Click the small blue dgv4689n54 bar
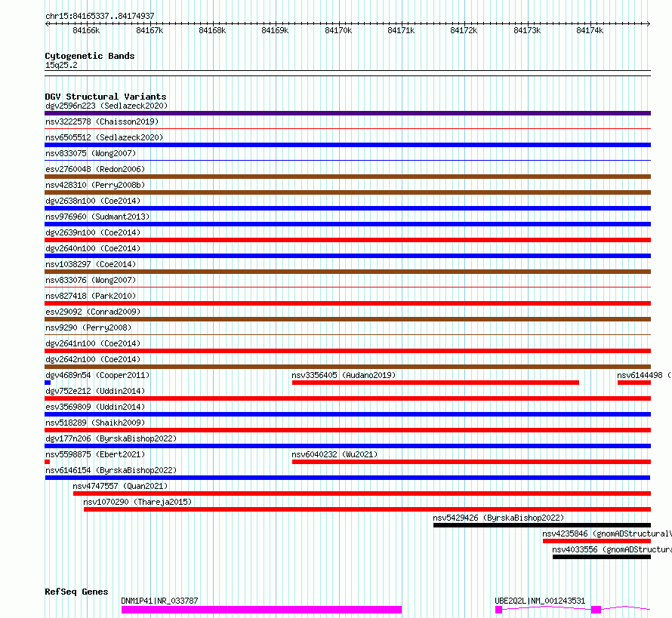This screenshot has height=618, width=672. [x=48, y=383]
